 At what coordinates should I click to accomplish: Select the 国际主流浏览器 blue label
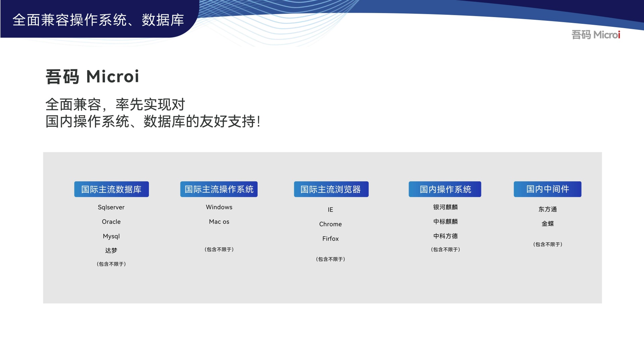331,189
